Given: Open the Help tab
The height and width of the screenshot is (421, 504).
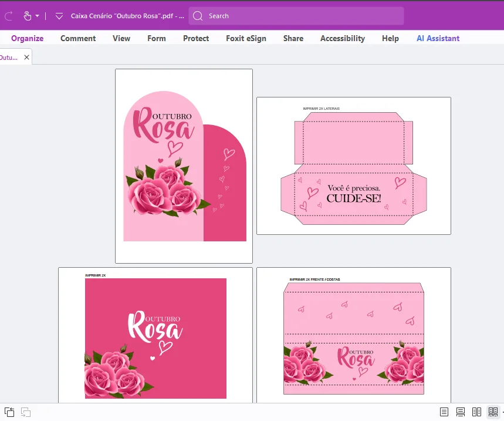Looking at the screenshot, I should [390, 38].
